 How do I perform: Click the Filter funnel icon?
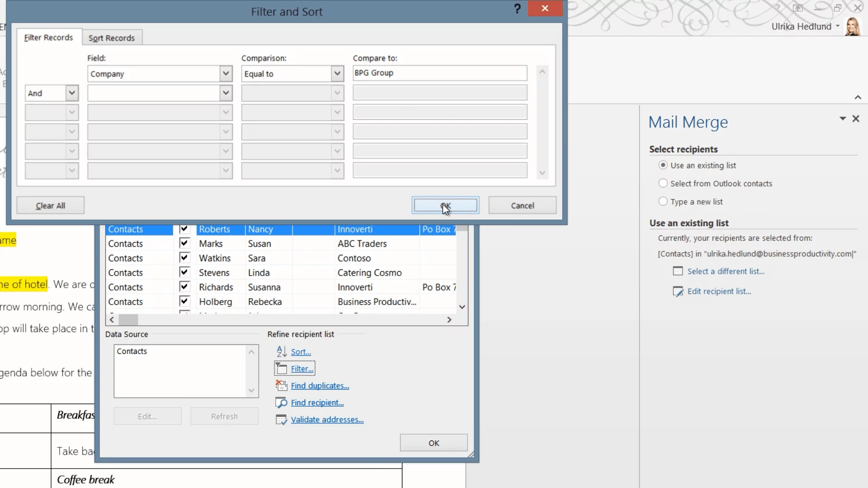(281, 369)
